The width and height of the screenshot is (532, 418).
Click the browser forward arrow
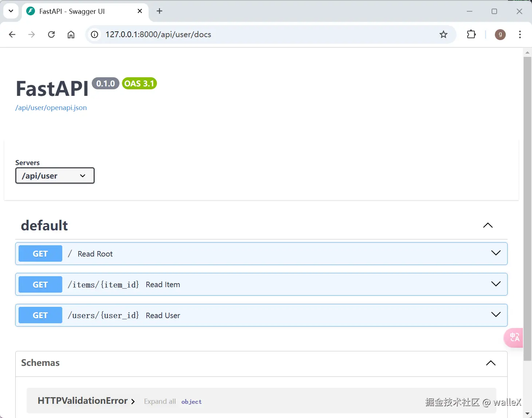tap(32, 35)
